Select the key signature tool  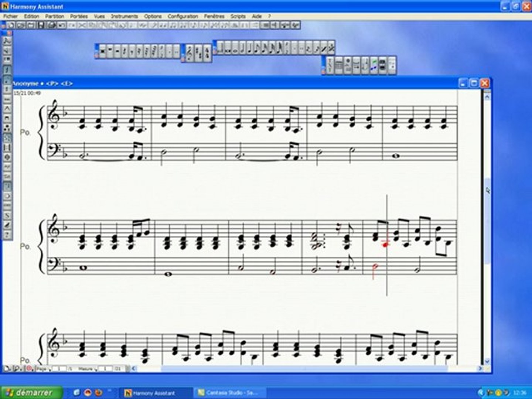[x=198, y=53]
